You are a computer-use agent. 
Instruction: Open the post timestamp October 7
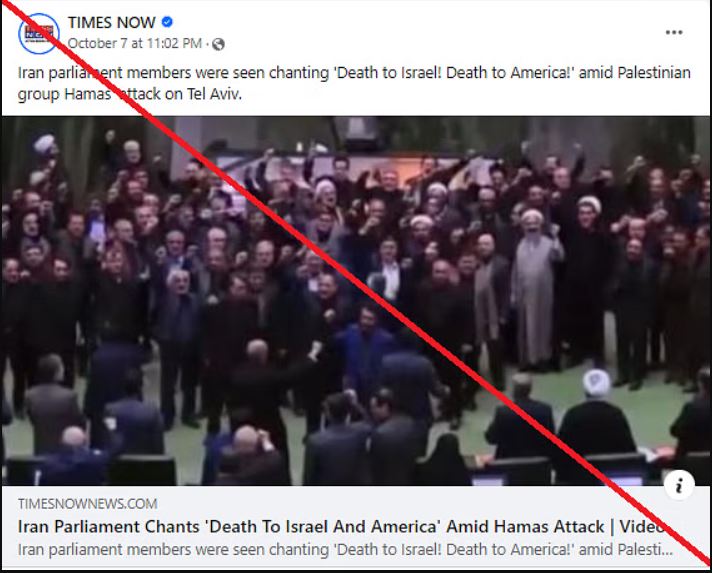pyautogui.click(x=134, y=44)
